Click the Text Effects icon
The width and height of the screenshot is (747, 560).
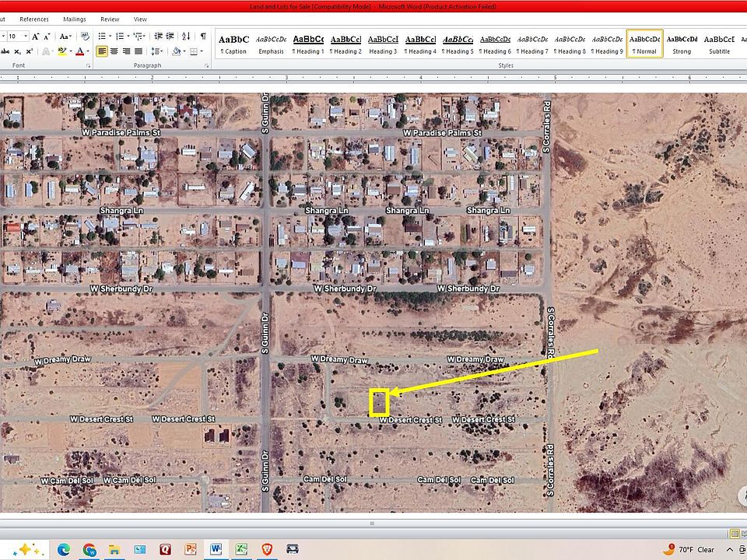point(46,51)
